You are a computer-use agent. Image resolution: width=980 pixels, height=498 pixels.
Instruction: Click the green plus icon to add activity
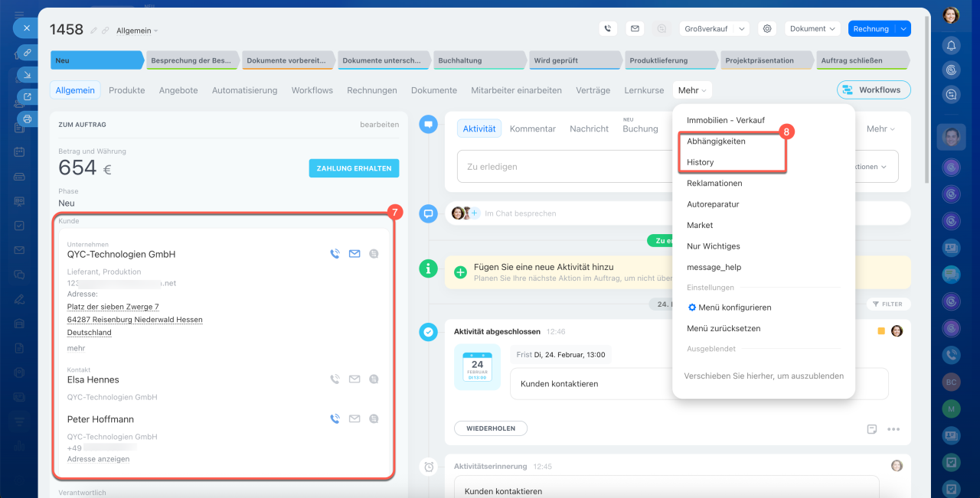pyautogui.click(x=460, y=272)
